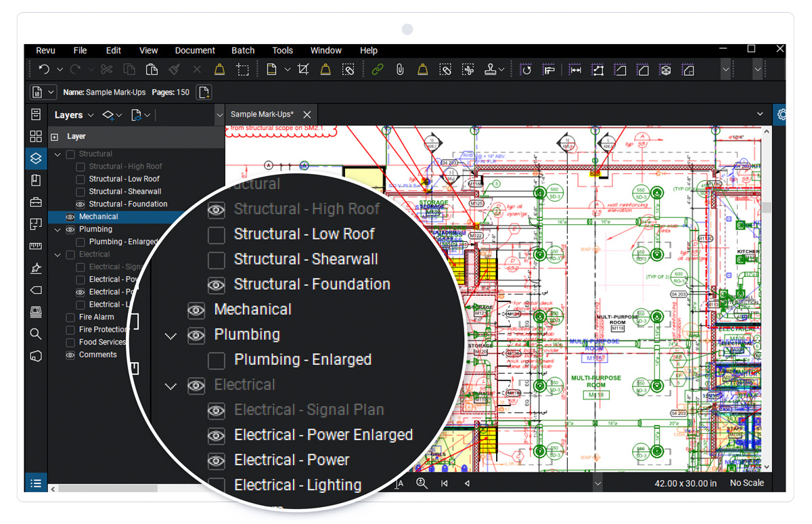This screenshot has width=812, height=524.
Task: Hide the Mechanical layer using its eye
Action: pos(70,217)
